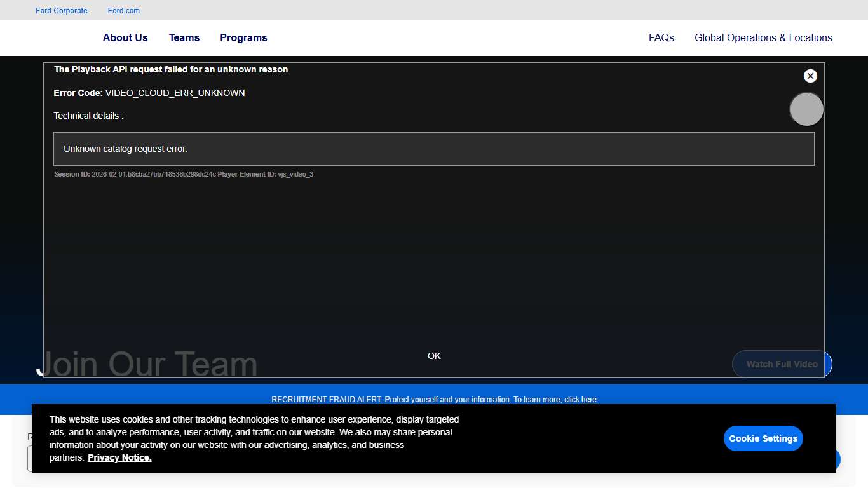
Task: Click the blue button behind cookie banner
Action: (x=838, y=459)
